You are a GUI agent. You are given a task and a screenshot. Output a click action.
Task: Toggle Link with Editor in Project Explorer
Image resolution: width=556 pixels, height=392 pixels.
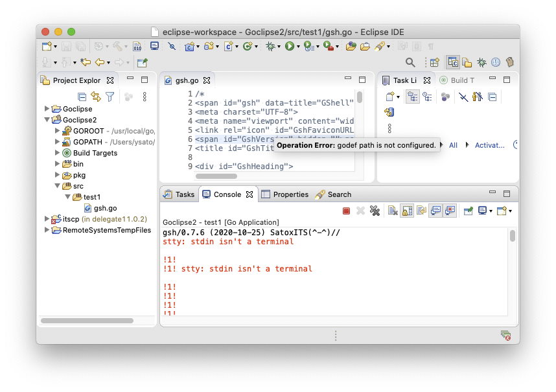96,97
